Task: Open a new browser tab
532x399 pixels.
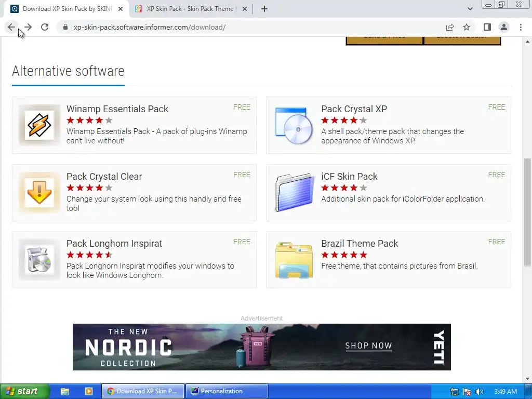Action: pyautogui.click(x=264, y=9)
